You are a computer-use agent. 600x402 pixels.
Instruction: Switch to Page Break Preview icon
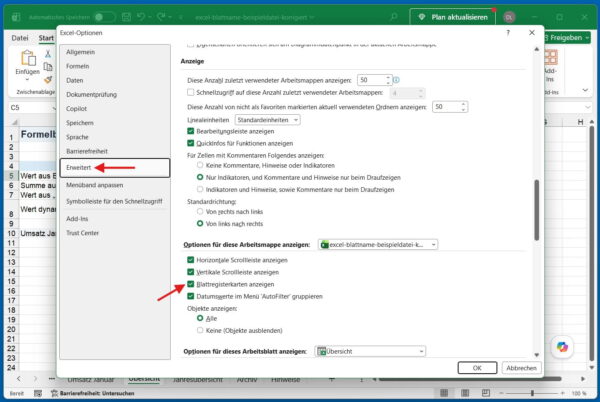pyautogui.click(x=486, y=393)
